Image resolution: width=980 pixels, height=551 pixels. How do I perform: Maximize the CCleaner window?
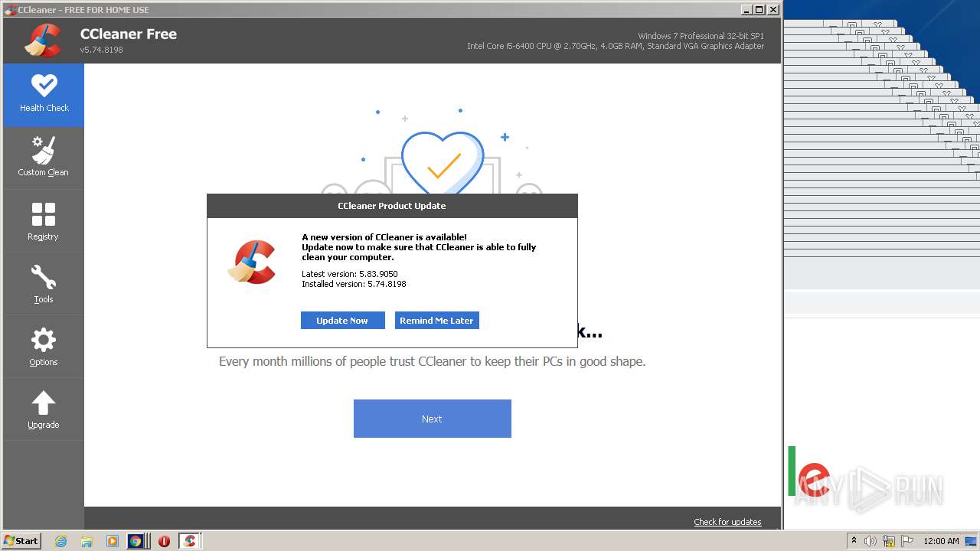[x=759, y=10]
